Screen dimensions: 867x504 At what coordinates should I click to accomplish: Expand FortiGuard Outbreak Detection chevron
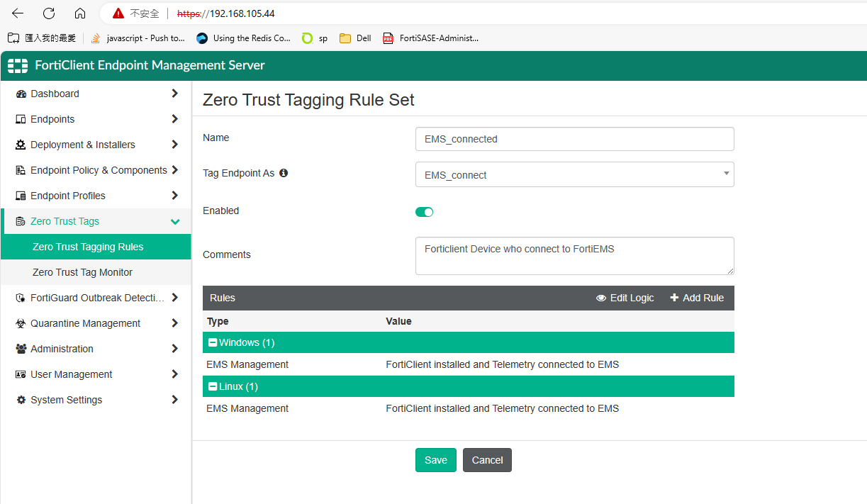tap(174, 298)
